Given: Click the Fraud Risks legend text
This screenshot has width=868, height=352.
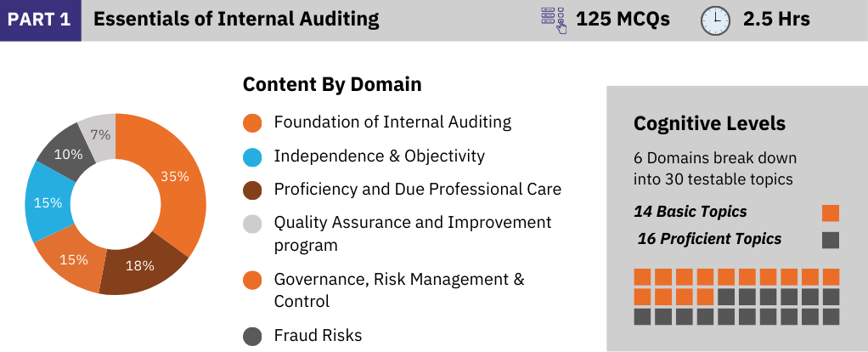Looking at the screenshot, I should (318, 335).
